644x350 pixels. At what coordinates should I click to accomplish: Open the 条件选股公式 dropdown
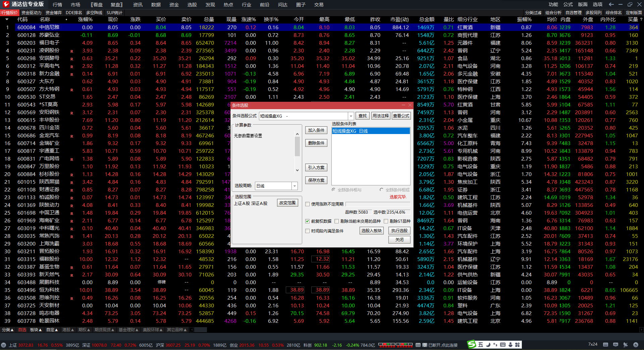(x=351, y=116)
